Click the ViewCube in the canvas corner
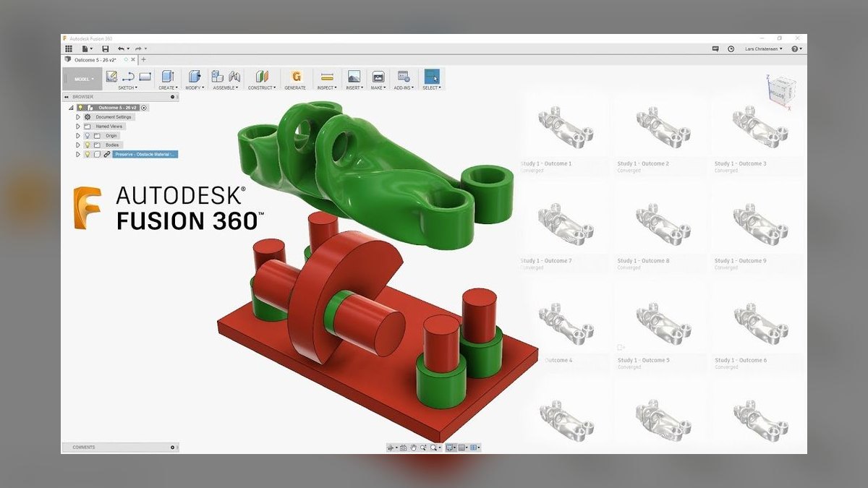This screenshot has height=488, width=868. (781, 90)
